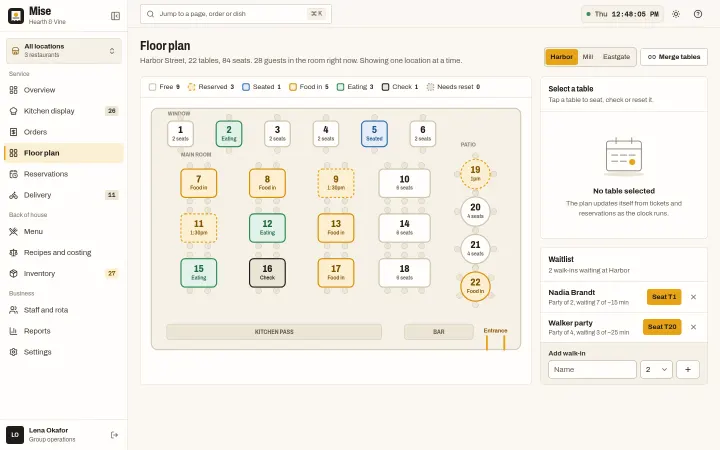The height and width of the screenshot is (450, 720).
Task: Open Kitchen display in the sidebar
Action: (64, 111)
